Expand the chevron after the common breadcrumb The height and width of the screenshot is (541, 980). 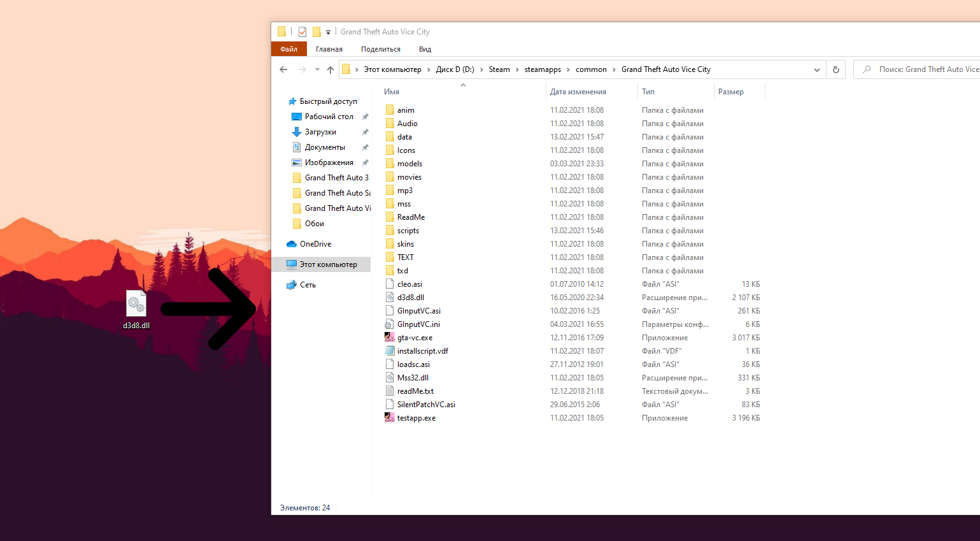(x=614, y=69)
